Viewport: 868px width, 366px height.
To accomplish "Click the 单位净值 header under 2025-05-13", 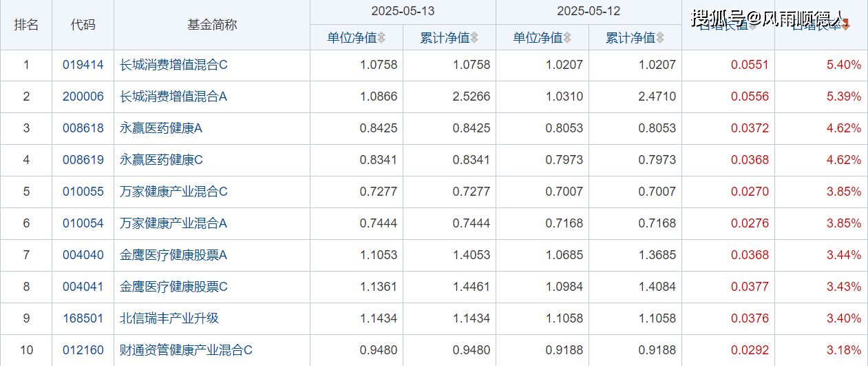I will click(352, 38).
